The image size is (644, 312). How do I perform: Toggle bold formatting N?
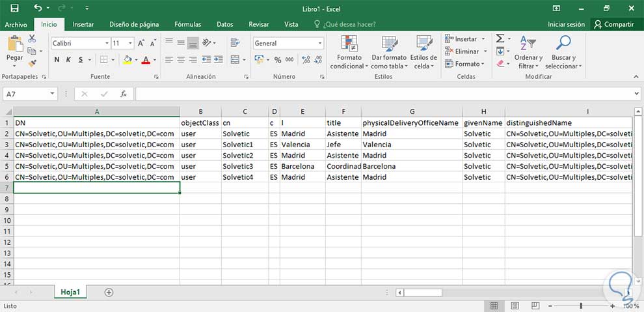point(57,60)
